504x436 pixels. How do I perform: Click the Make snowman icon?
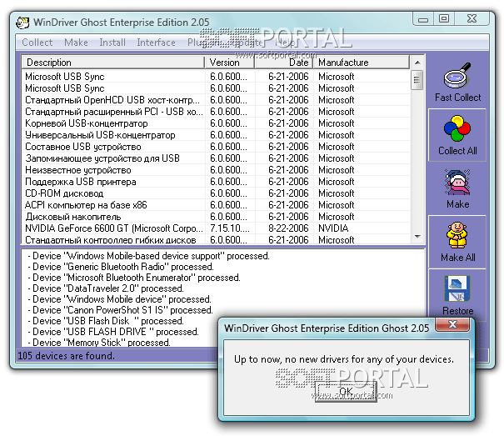pos(457,182)
